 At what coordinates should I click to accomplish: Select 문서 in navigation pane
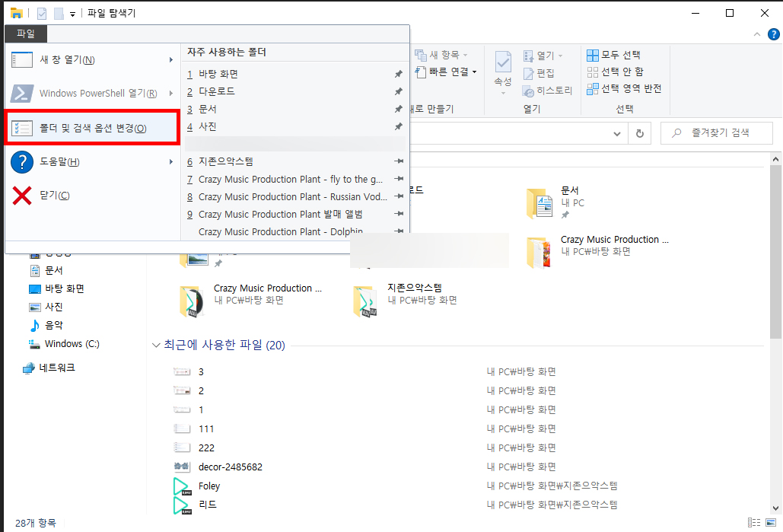pyautogui.click(x=46, y=271)
